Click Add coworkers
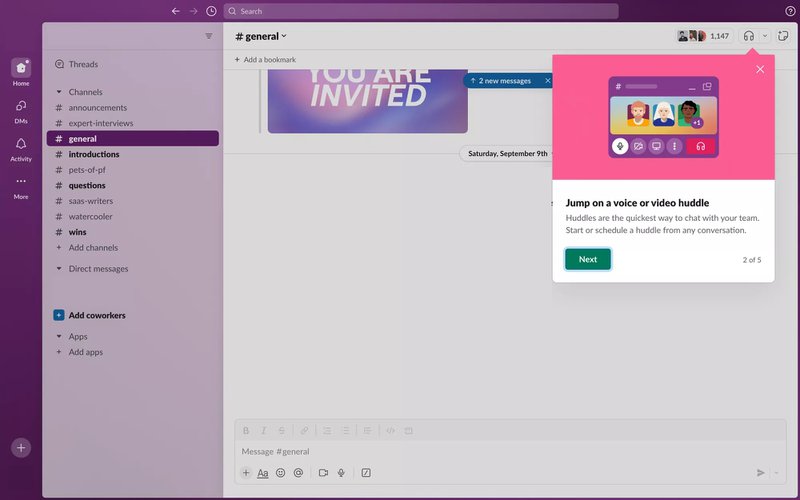This screenshot has height=500, width=800. click(x=96, y=315)
